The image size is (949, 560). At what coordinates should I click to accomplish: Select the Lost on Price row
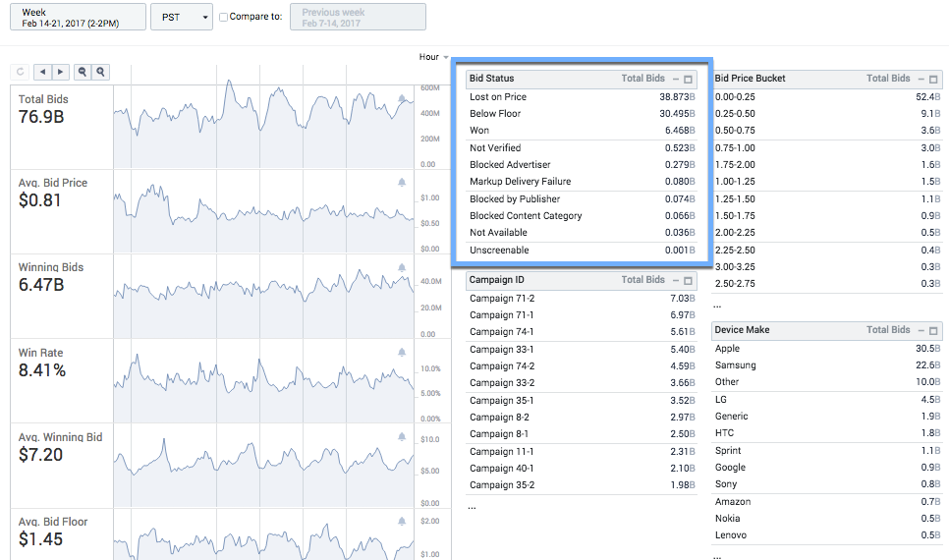(580, 97)
